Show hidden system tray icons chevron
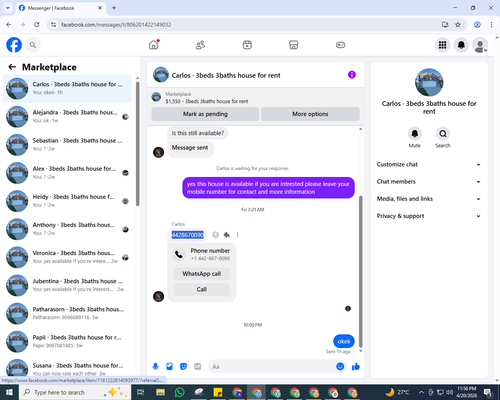The image size is (500, 400). point(421,392)
